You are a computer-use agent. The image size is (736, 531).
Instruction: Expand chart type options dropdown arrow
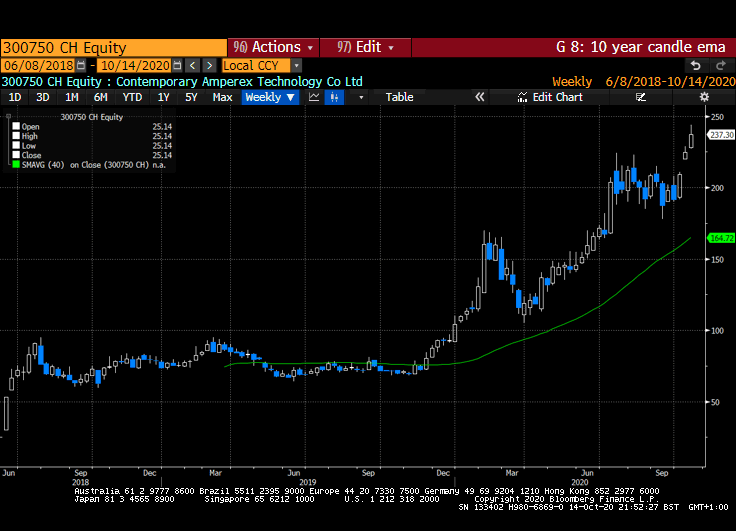pos(361,97)
